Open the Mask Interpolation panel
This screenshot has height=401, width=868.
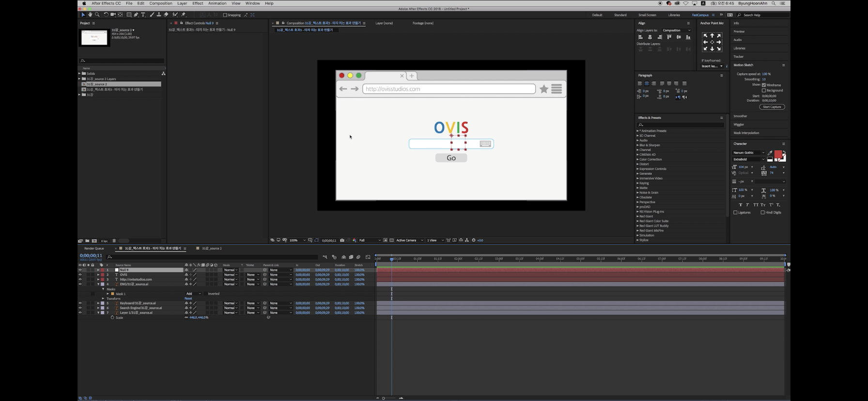click(x=746, y=133)
